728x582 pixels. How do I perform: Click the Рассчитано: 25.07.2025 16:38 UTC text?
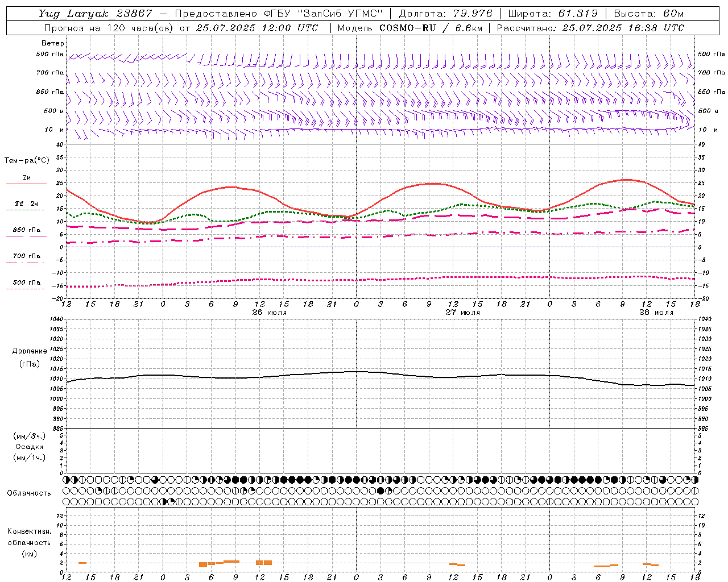(590, 28)
